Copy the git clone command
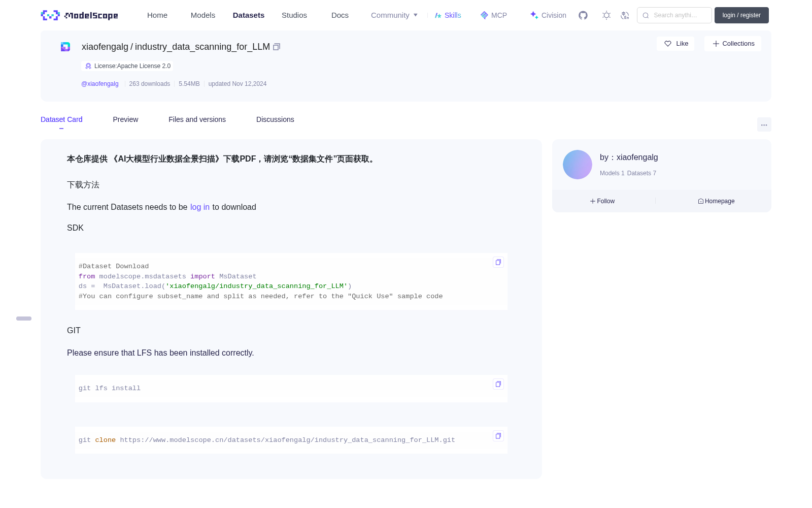Screen dimensions: 812x508 click(x=498, y=436)
